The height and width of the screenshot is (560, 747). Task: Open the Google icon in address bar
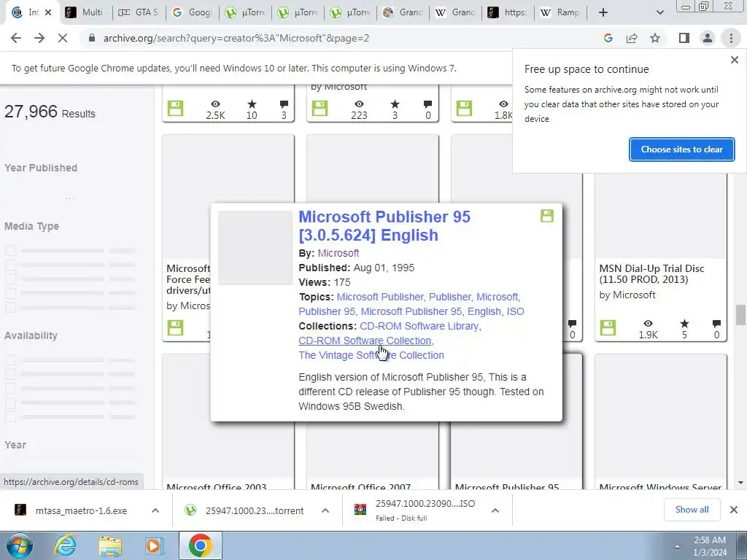point(608,38)
